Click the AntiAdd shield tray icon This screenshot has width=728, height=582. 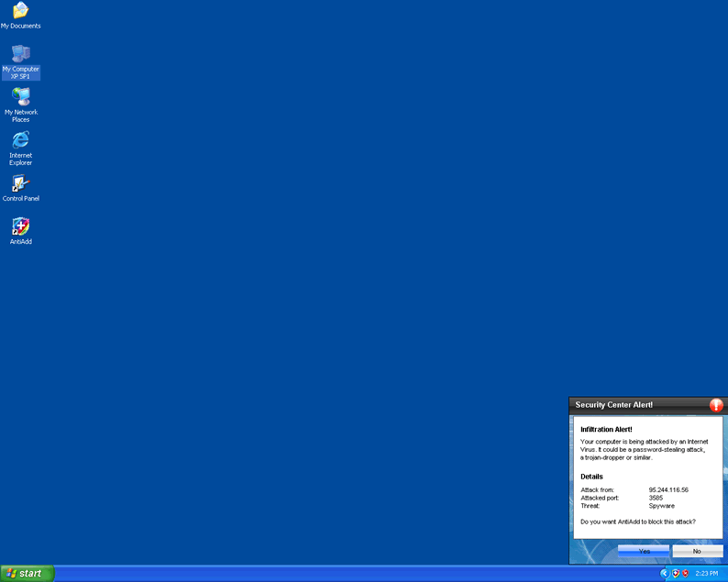tap(676, 573)
